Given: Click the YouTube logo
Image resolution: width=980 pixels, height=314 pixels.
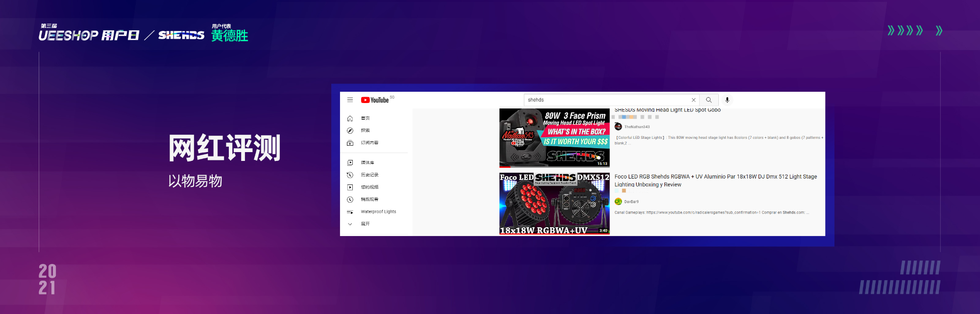Looking at the screenshot, I should (x=375, y=100).
